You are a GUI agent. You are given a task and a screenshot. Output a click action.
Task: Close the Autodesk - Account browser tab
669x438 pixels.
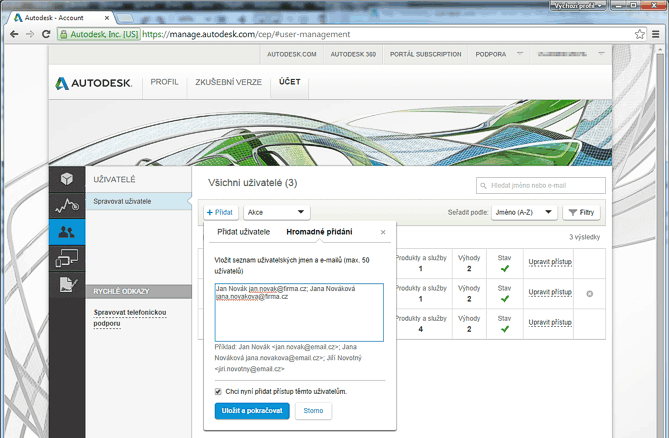[107, 18]
